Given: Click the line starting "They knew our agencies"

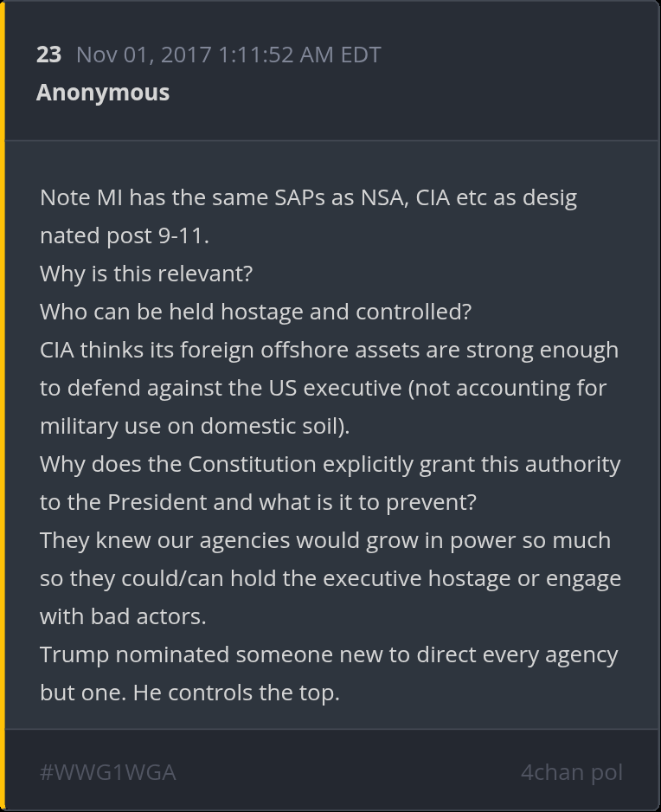Looking at the screenshot, I should [x=325, y=540].
